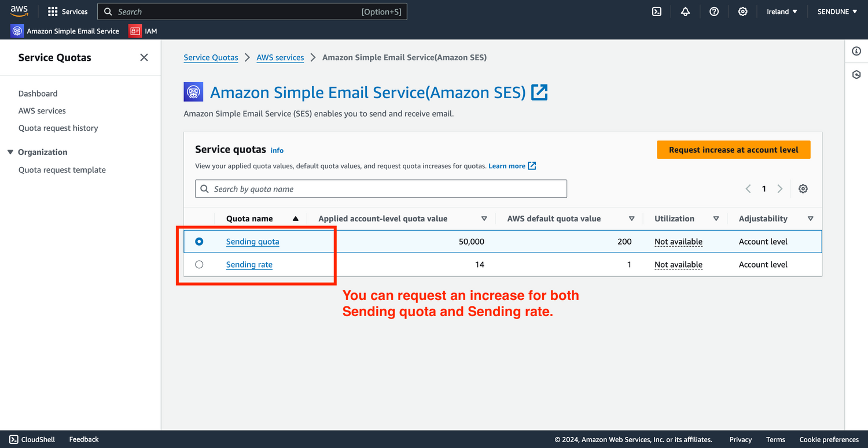Screen dimensions: 868x448
Task: Go to Quota request history
Action: point(58,128)
